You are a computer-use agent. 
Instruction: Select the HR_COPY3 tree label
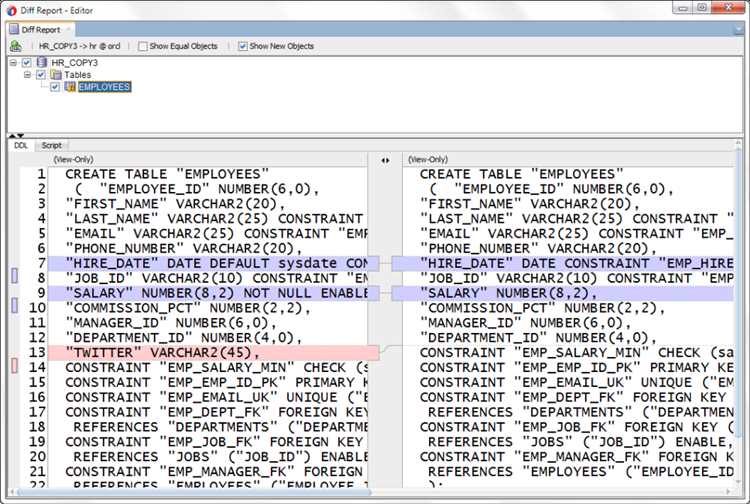click(x=74, y=63)
